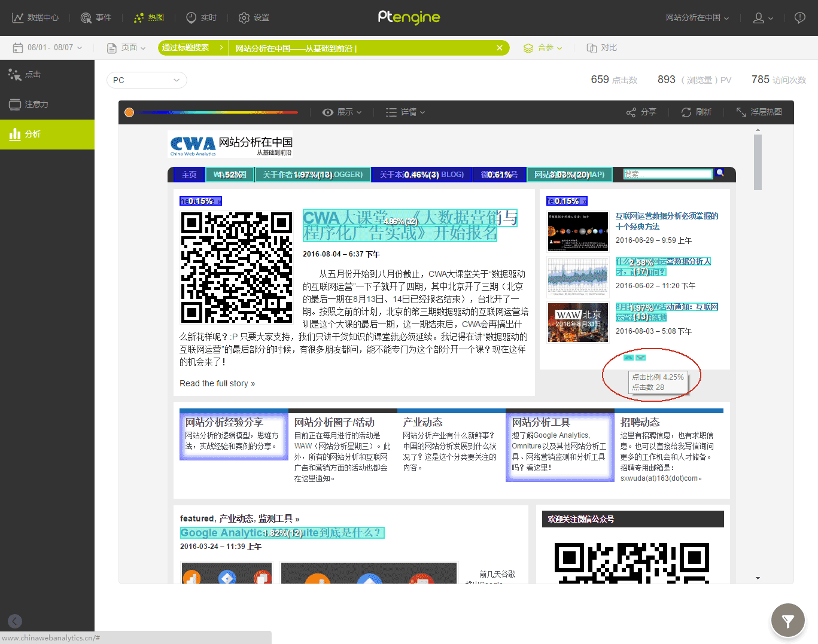Open the alert notification icon
The image size is (818, 644).
[799, 18]
